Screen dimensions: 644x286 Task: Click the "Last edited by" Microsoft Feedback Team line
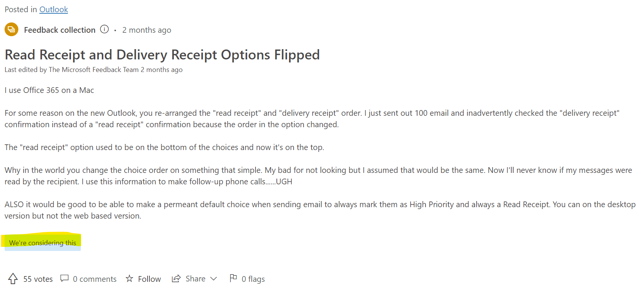pos(93,70)
